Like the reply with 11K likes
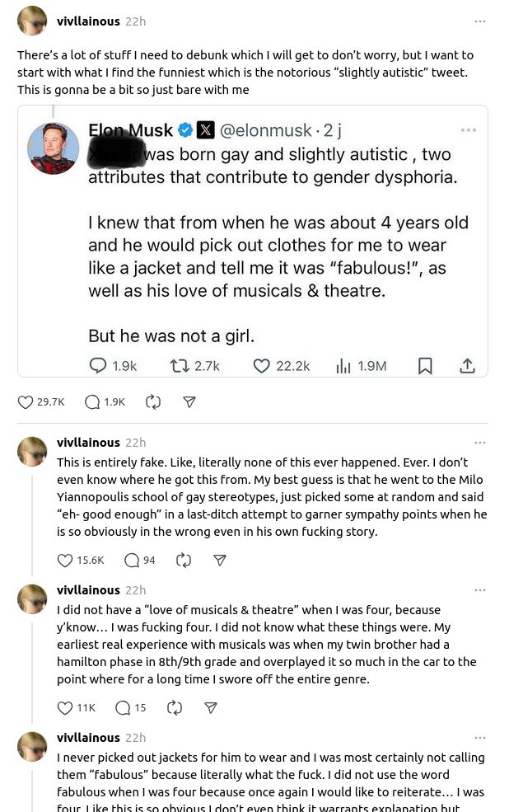This screenshot has height=812, width=523. click(66, 707)
